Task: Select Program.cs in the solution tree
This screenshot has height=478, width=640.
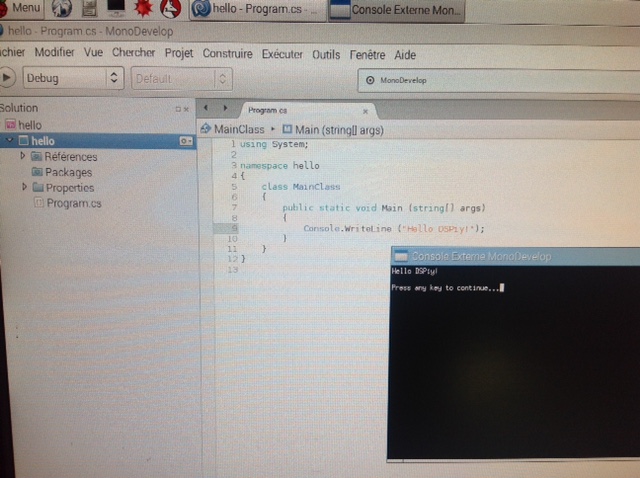Action: [73, 203]
